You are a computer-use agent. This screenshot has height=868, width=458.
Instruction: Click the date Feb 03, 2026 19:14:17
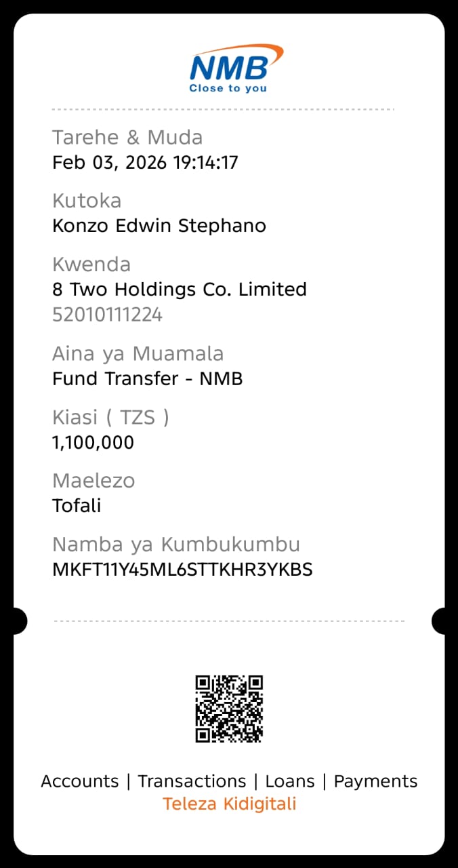coord(145,163)
